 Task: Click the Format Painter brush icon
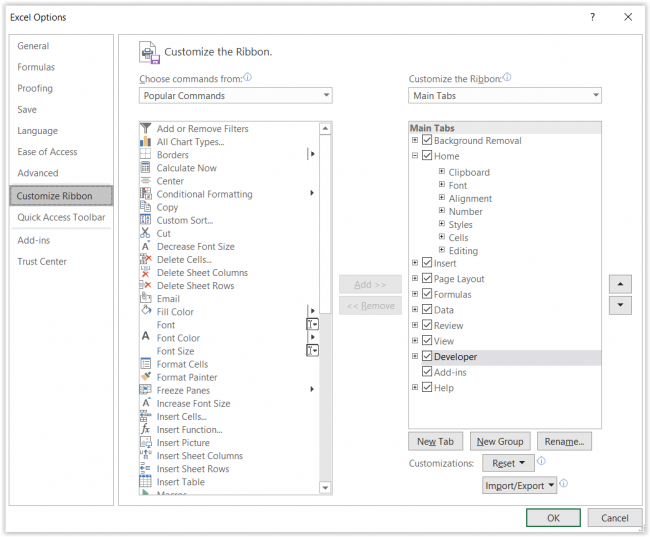pos(146,377)
